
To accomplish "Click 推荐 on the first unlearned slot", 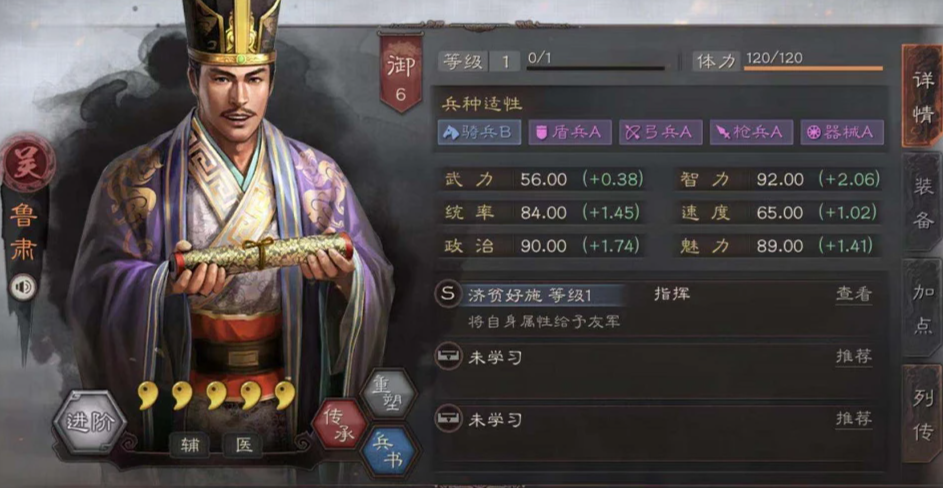I will (854, 357).
